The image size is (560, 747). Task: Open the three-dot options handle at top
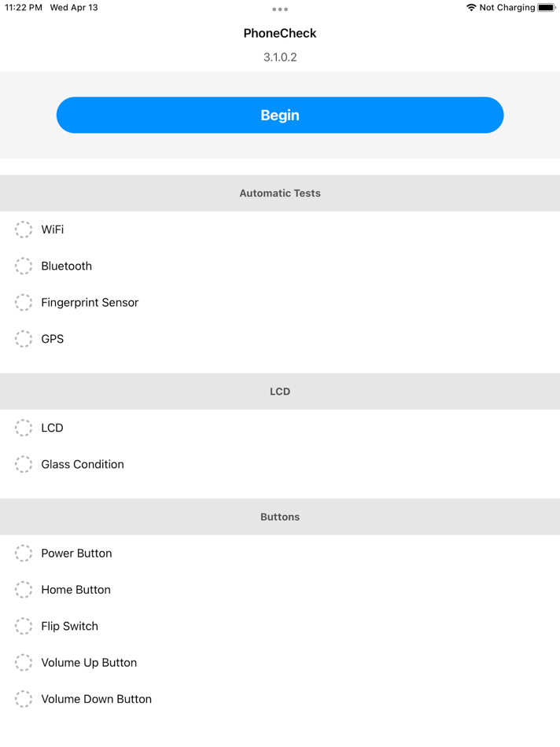click(280, 9)
